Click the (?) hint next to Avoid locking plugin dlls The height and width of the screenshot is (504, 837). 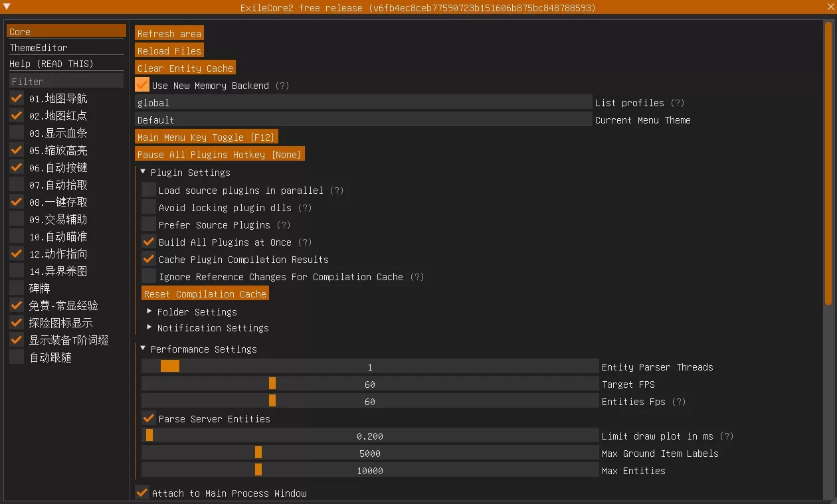tap(304, 208)
